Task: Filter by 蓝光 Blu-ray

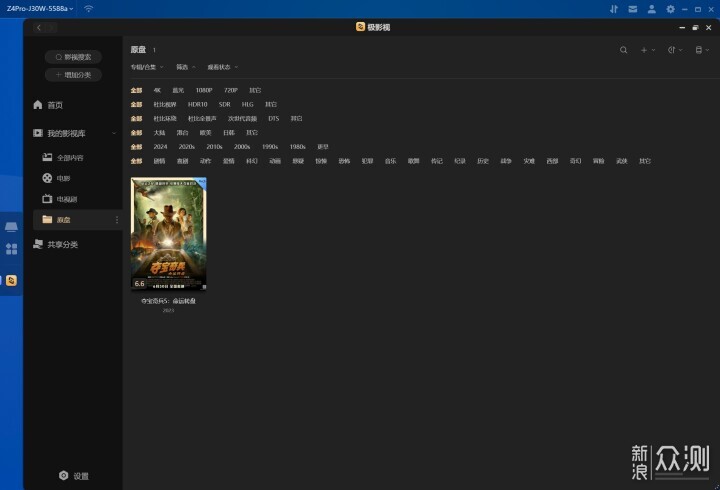Action: pyautogui.click(x=178, y=90)
